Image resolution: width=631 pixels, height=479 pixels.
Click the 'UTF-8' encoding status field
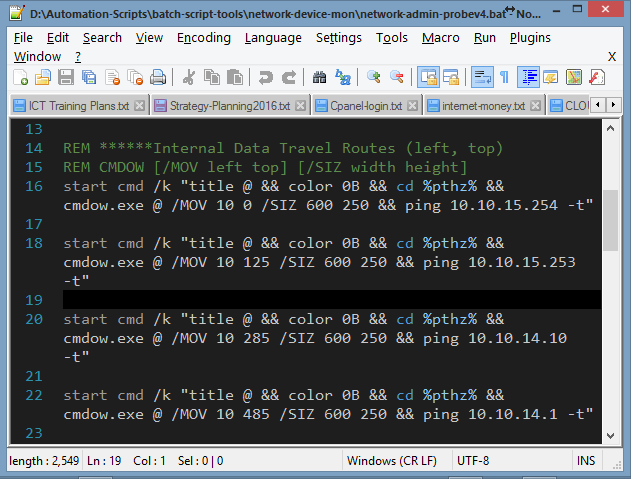point(473,460)
